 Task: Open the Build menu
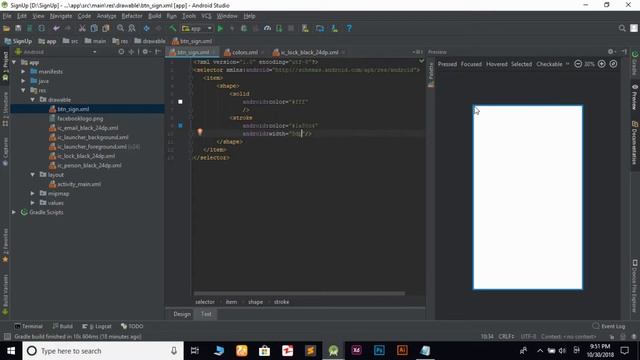pos(154,16)
